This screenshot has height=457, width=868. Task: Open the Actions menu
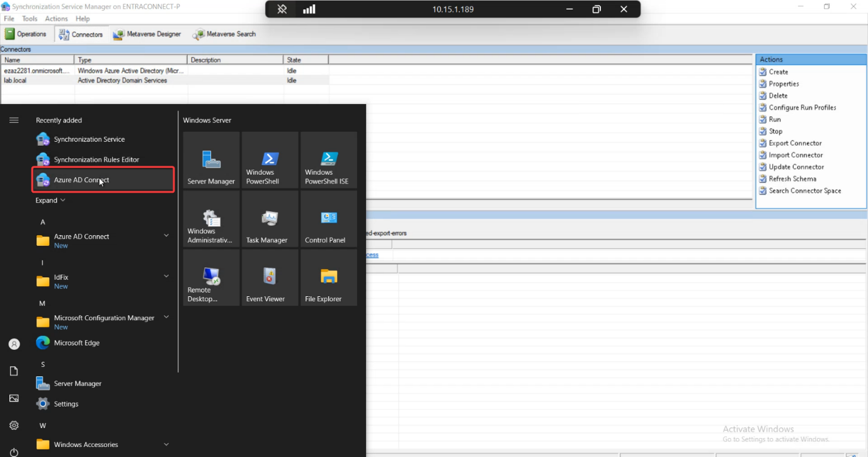tap(56, 19)
